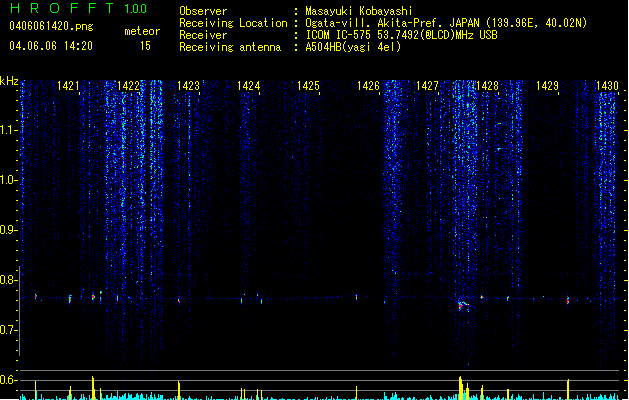Click the 1428 time axis marker
629x400 pixels.
click(487, 86)
